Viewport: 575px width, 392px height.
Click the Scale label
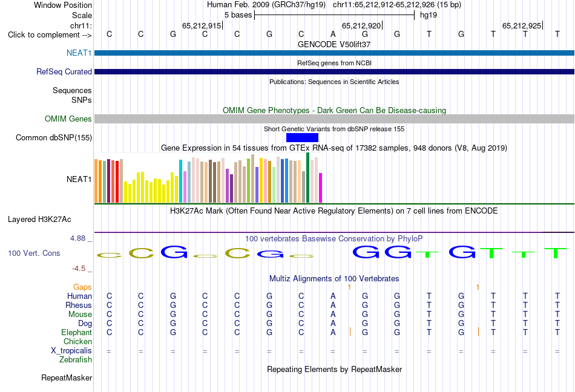point(82,15)
